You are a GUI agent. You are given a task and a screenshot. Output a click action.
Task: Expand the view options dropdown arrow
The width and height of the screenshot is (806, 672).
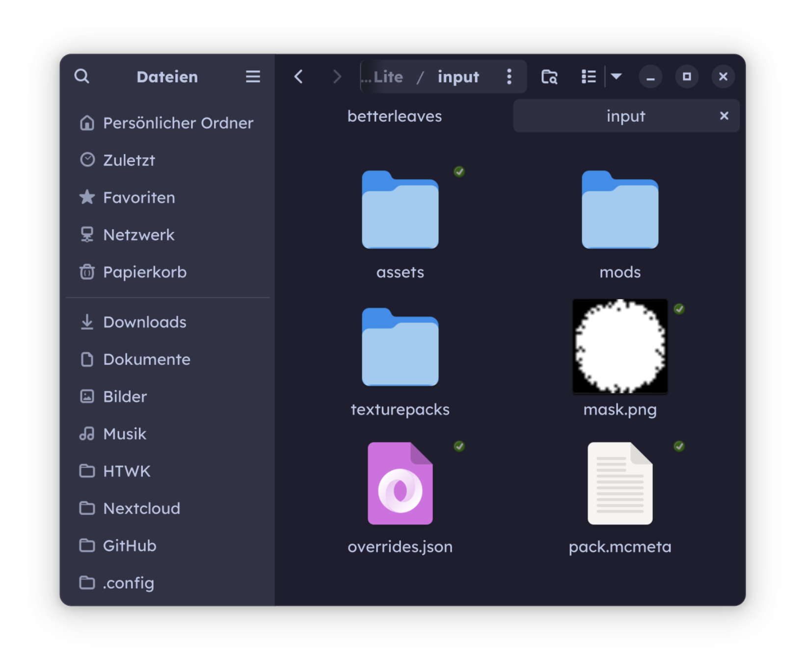[x=617, y=77]
